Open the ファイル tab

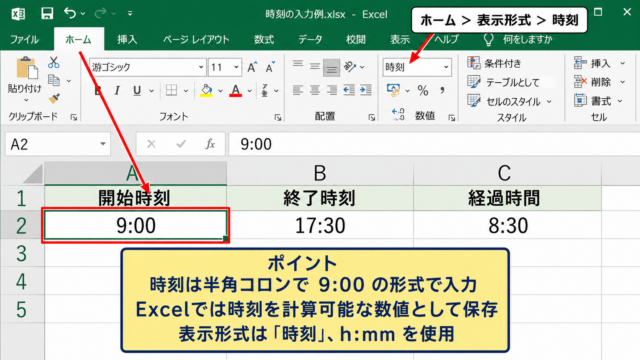coord(24,40)
